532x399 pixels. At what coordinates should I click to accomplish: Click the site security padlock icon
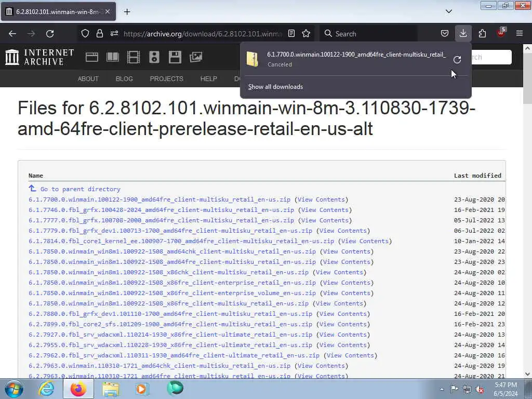pyautogui.click(x=99, y=34)
